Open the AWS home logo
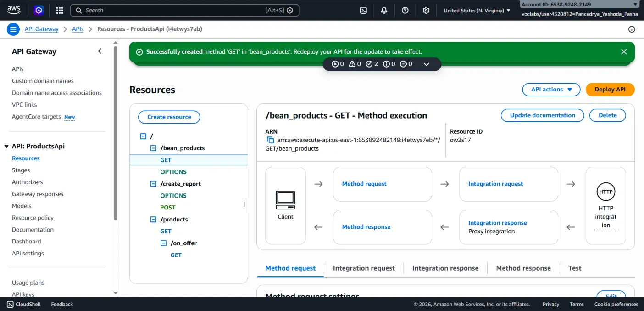644x311 pixels. pyautogui.click(x=13, y=10)
